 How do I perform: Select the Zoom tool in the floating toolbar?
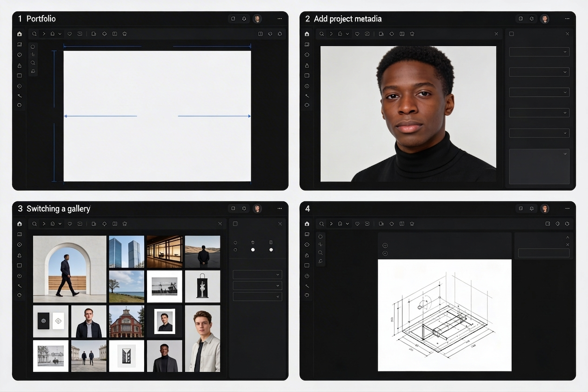pos(33,63)
